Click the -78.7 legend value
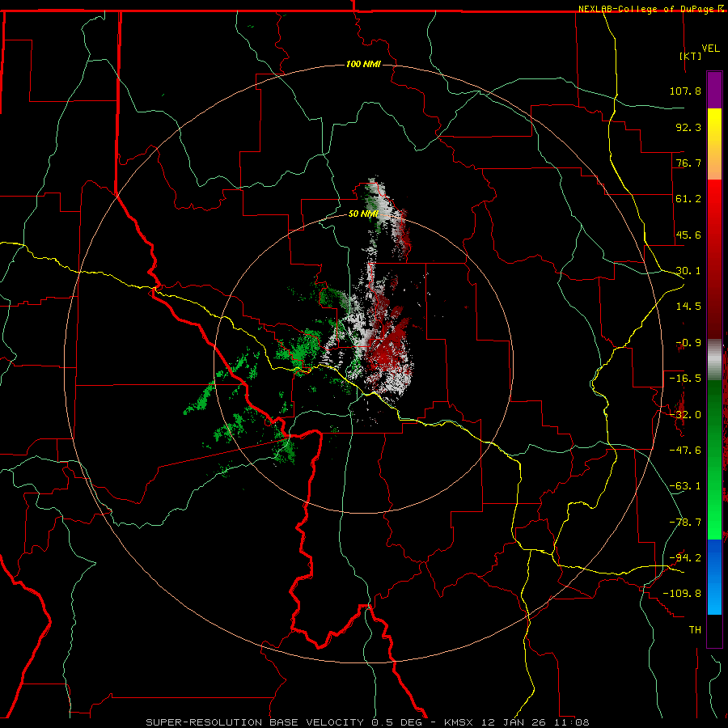The image size is (728, 728). pos(685,523)
